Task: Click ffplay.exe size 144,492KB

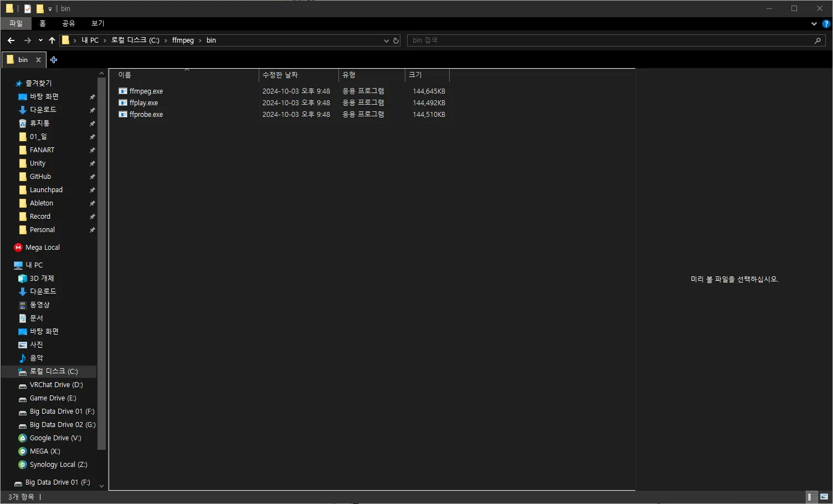Action: click(429, 103)
